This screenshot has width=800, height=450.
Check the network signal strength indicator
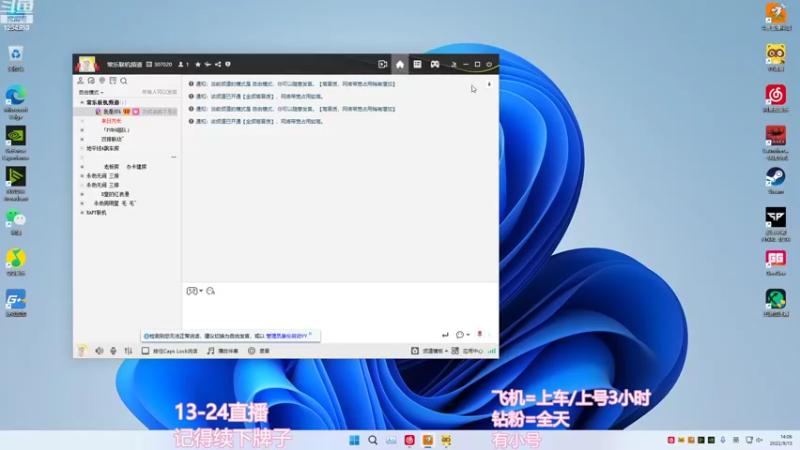(x=491, y=351)
